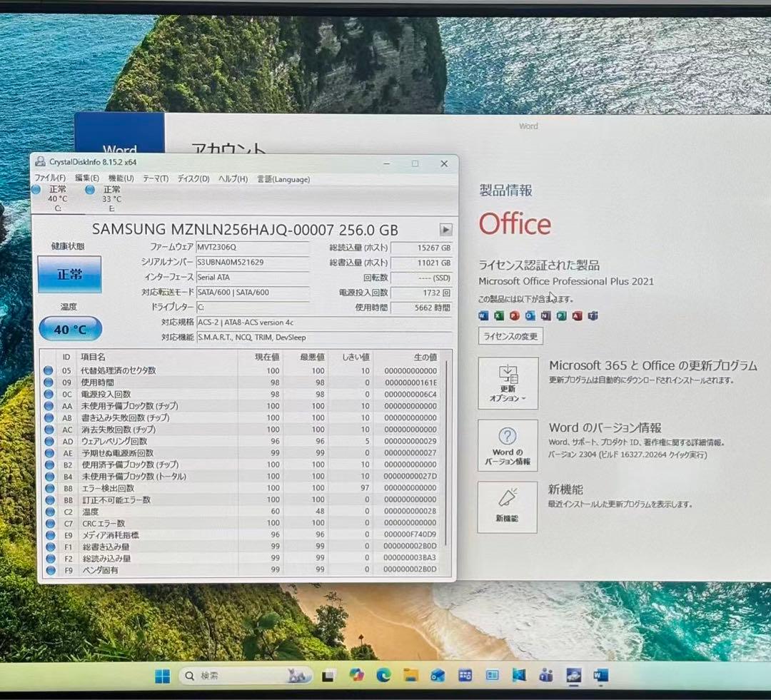The width and height of the screenshot is (771, 700).
Task: Select the ベンダ固有 row F9
Action: [241, 570]
